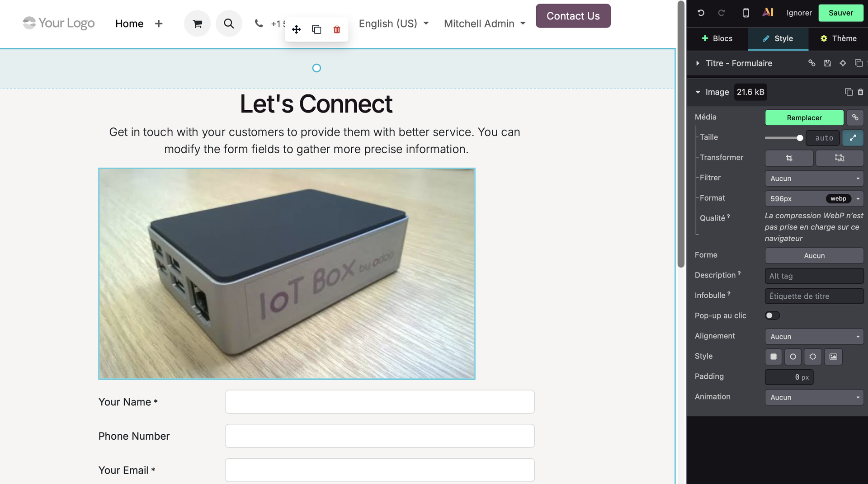Click the Description Alt tag field
The width and height of the screenshot is (868, 484).
pyautogui.click(x=814, y=276)
